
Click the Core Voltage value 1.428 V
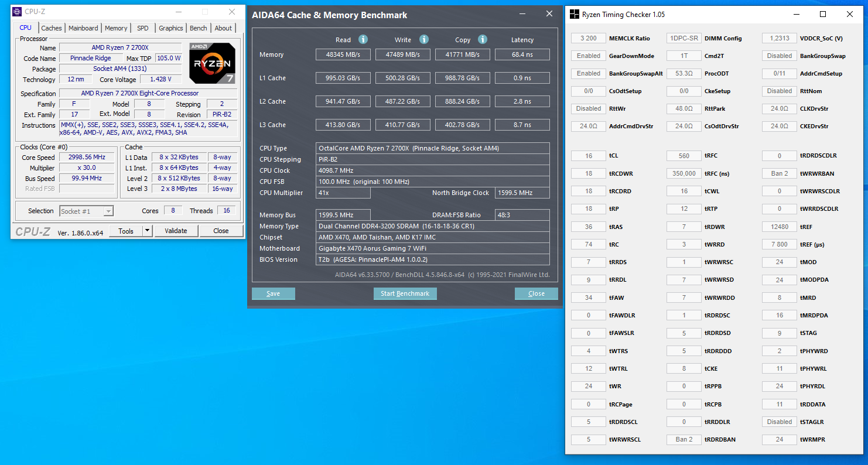pyautogui.click(x=160, y=79)
